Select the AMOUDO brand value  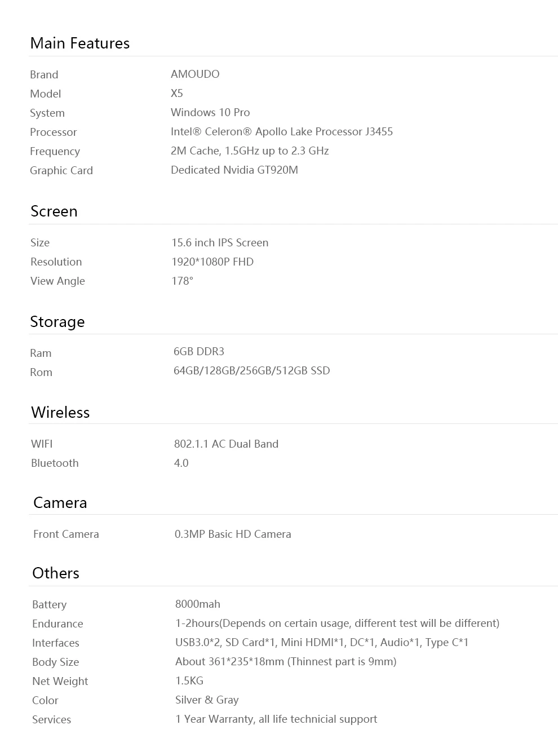tap(195, 74)
